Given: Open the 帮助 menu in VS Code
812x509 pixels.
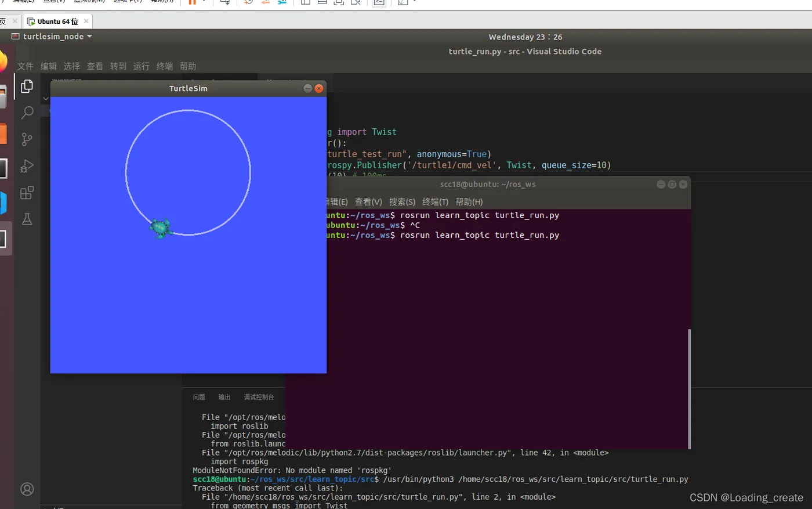Looking at the screenshot, I should pos(187,66).
